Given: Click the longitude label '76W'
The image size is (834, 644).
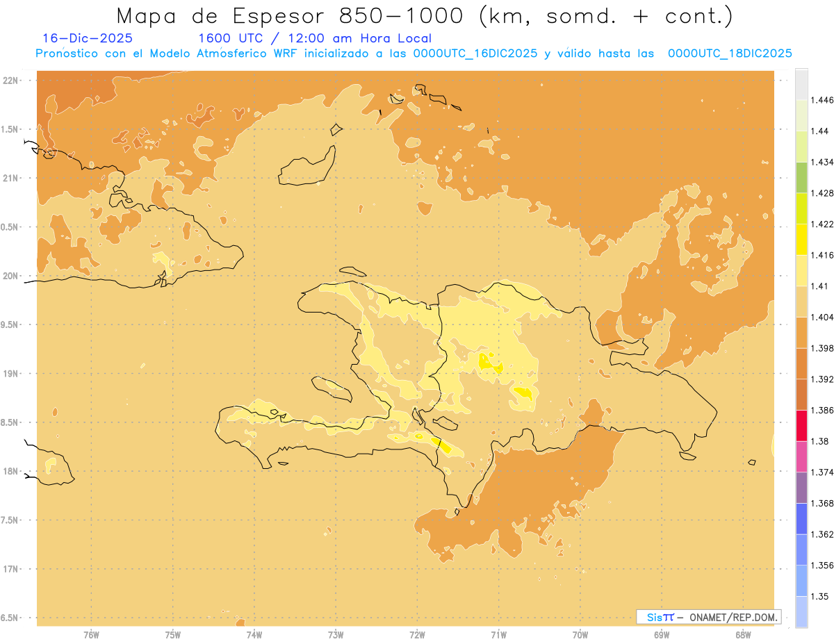Looking at the screenshot, I should 91,635.
